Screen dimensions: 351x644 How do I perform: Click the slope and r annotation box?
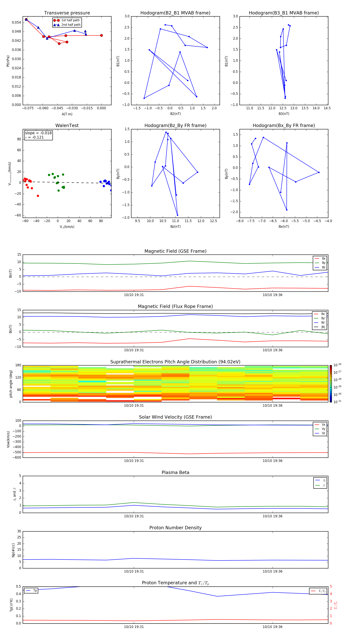point(38,135)
